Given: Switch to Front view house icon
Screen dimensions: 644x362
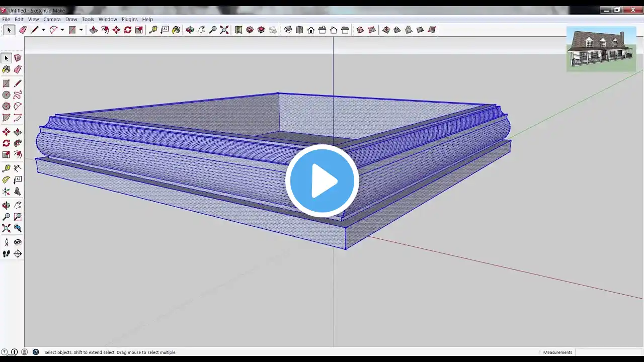Looking at the screenshot, I should point(311,30).
